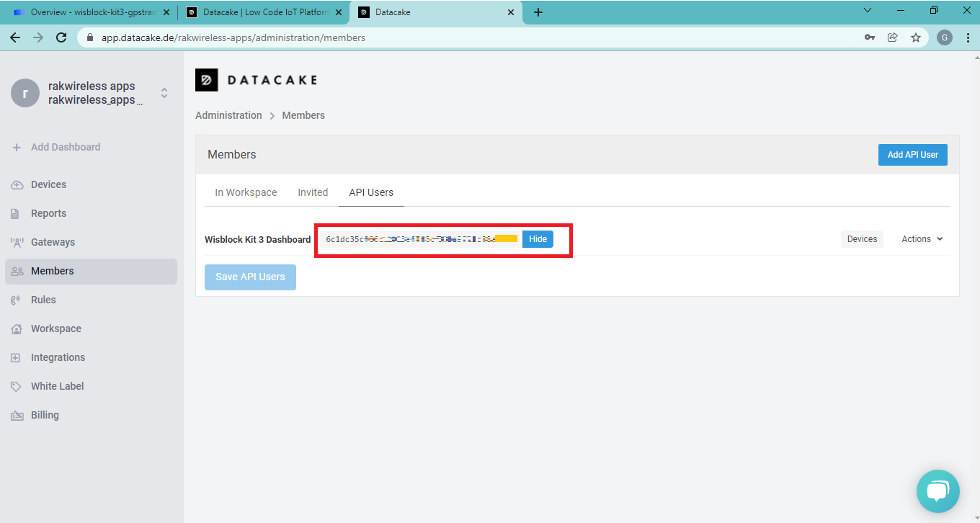
Task: Open the live chat support bubble
Action: [x=937, y=491]
